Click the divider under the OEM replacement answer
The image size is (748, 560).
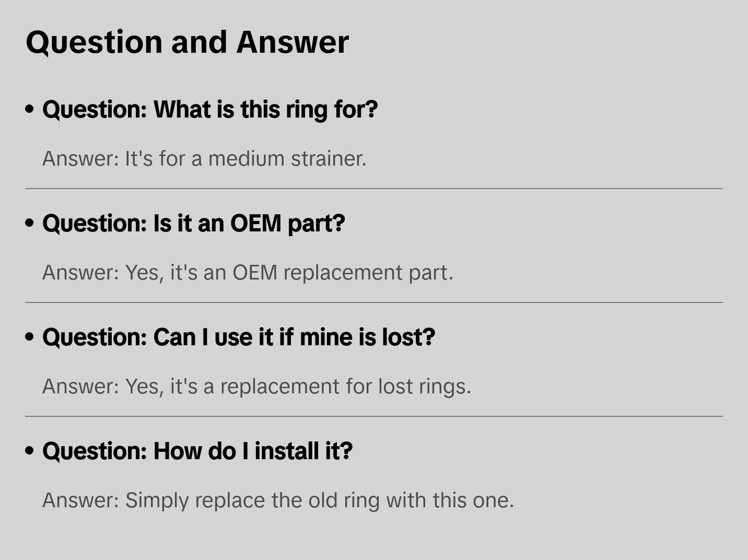click(374, 302)
